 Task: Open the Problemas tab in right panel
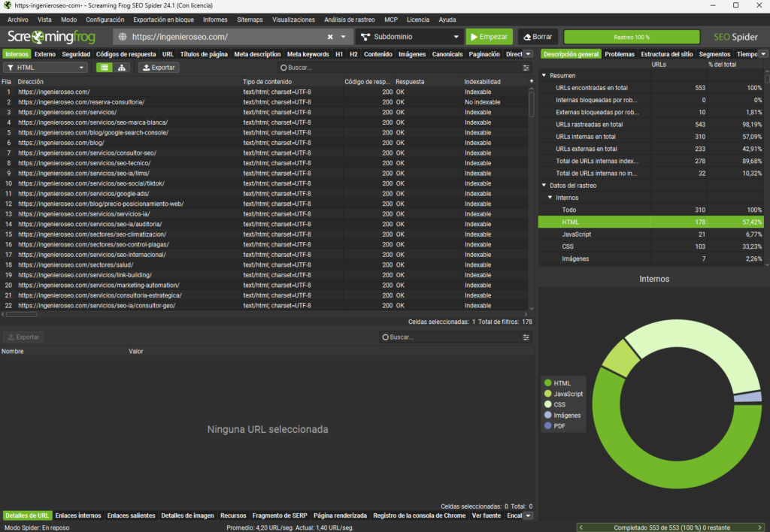pos(620,54)
